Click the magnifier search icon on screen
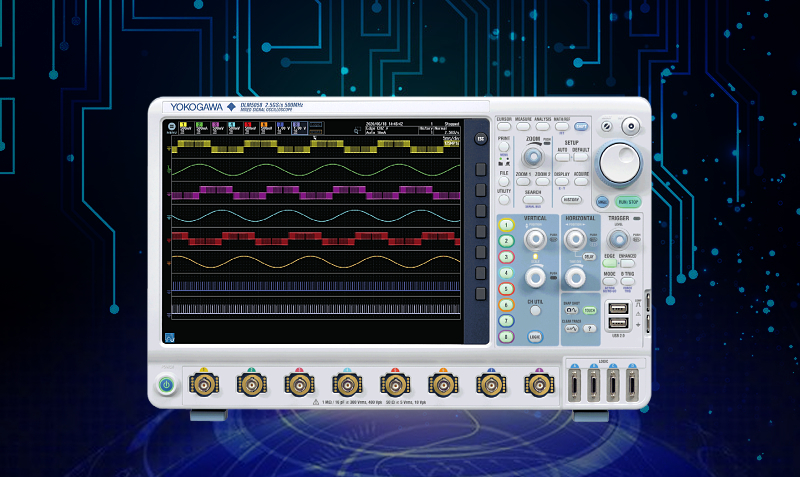The width and height of the screenshot is (800, 477). pyautogui.click(x=357, y=131)
